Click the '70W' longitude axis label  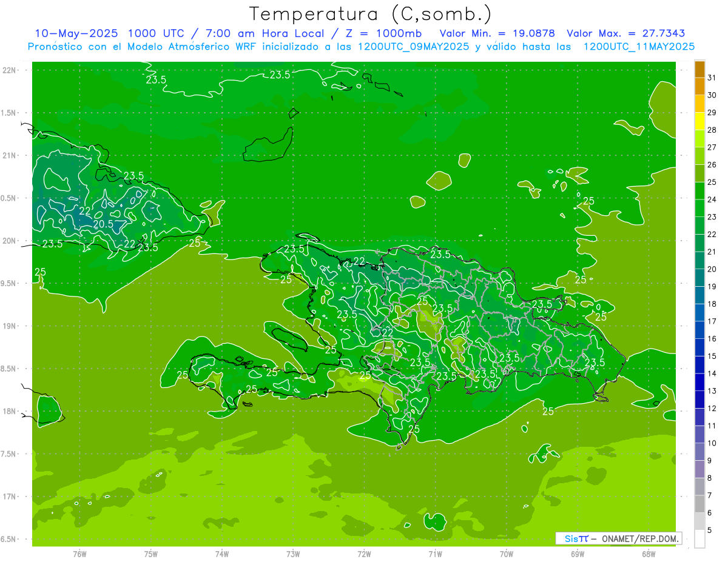pos(507,554)
